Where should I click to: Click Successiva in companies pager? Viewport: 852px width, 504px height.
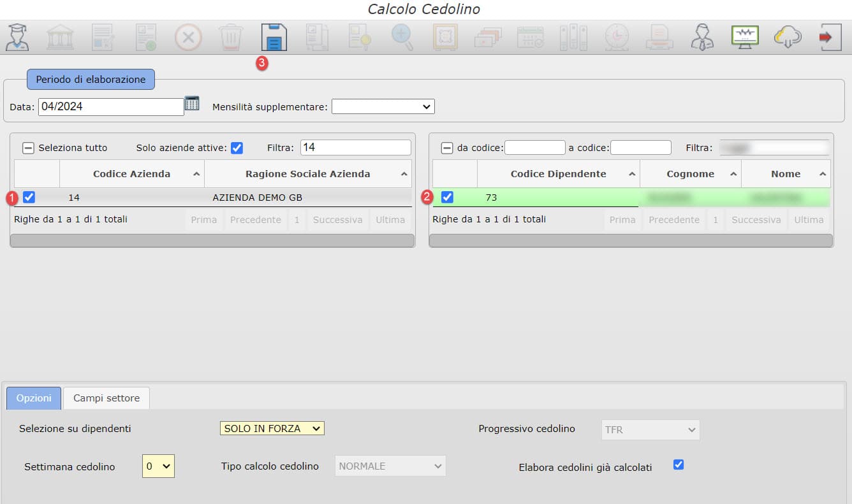tap(337, 220)
